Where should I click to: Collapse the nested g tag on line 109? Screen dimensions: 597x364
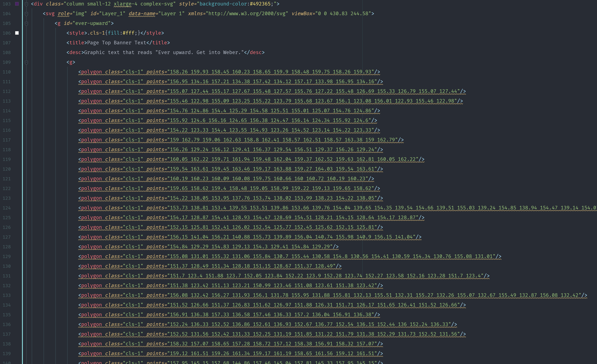pyautogui.click(x=26, y=62)
